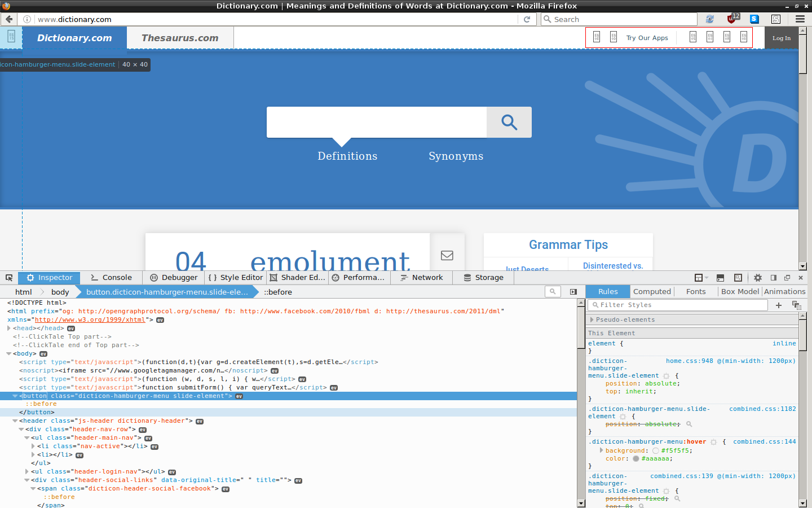
Task: Focus the Firefox Search box
Action: [x=619, y=19]
